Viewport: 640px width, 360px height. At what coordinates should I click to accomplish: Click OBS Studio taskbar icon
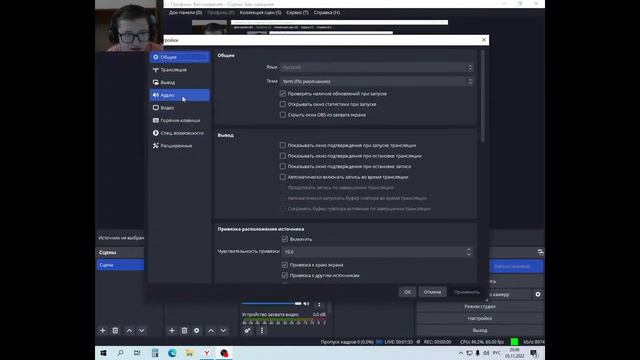coord(224,353)
